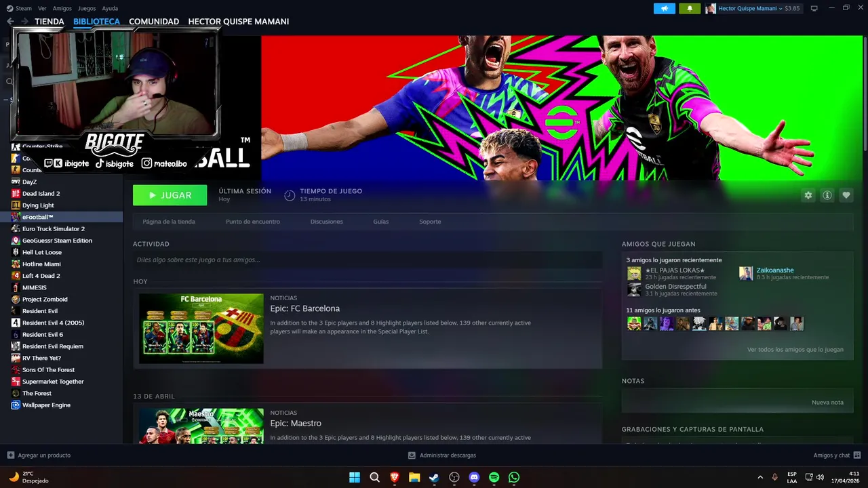Open Discusiones tab
This screenshot has width=868, height=488.
327,222
